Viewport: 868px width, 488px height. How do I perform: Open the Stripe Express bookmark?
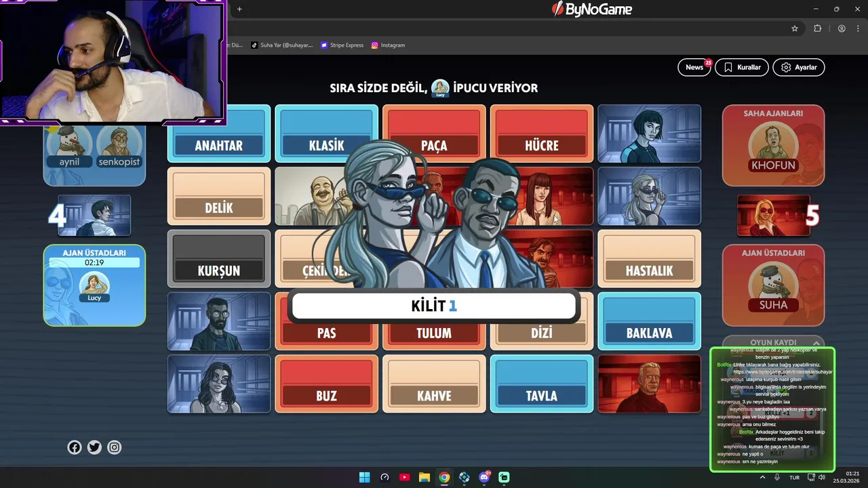(x=342, y=45)
